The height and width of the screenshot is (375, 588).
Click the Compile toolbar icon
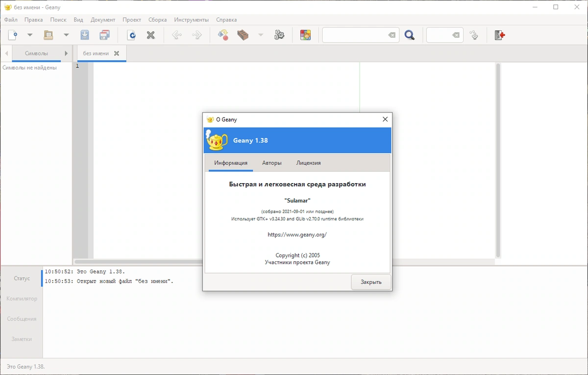point(223,35)
